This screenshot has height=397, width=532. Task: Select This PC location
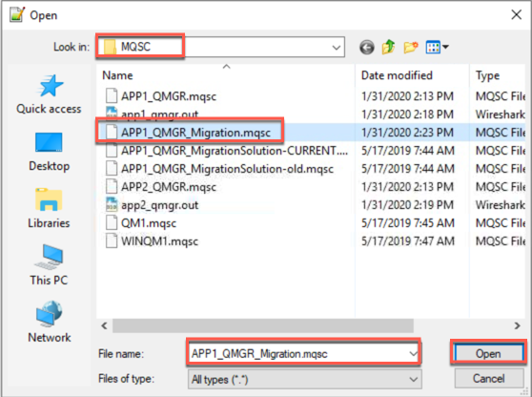point(49,265)
